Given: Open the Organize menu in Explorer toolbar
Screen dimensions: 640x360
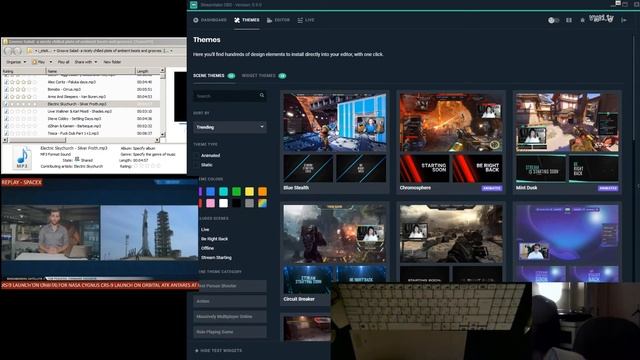Looking at the screenshot, I should point(16,62).
